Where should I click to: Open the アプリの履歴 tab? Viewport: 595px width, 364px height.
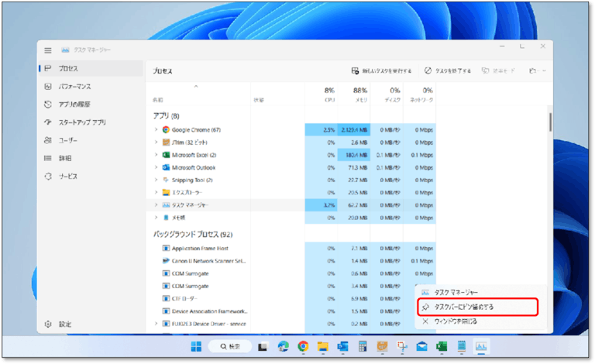click(x=91, y=105)
